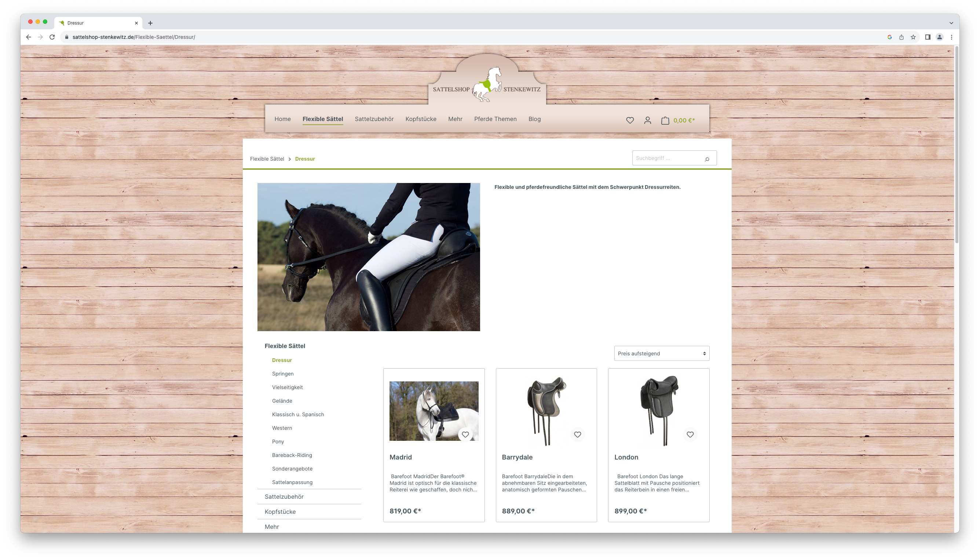The height and width of the screenshot is (560, 980).
Task: Expand the Sattelzubehör sidebar category
Action: pos(284,497)
